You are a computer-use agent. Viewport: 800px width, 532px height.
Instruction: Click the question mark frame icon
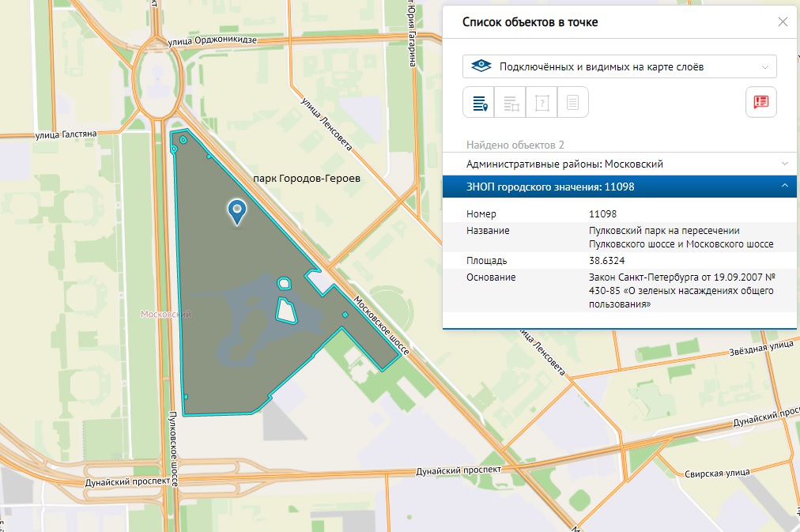coord(542,103)
